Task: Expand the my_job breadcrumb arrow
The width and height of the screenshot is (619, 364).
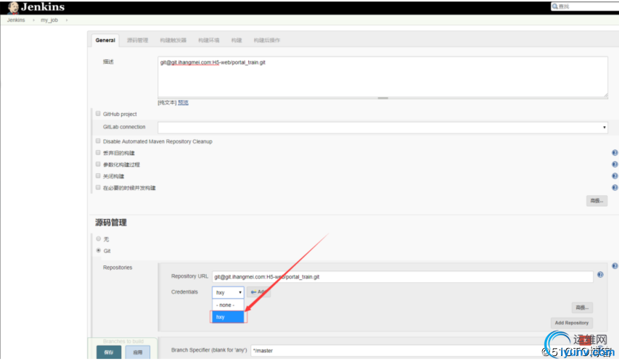Action: (67, 20)
